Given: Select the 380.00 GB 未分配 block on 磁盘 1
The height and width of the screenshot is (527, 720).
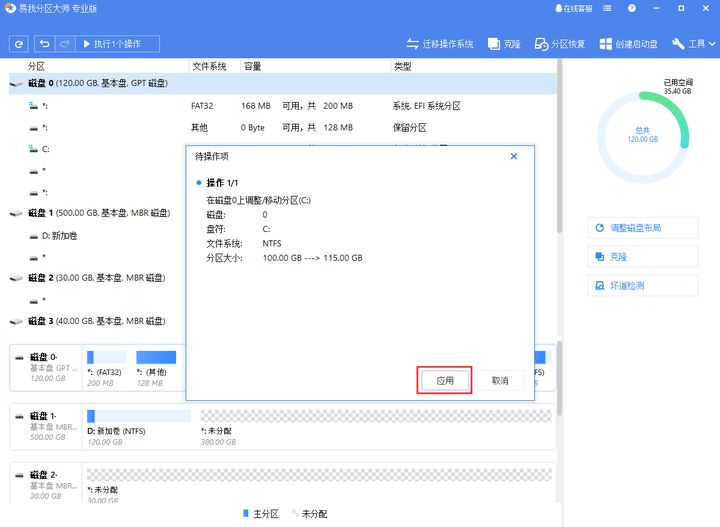Looking at the screenshot, I should (x=375, y=422).
